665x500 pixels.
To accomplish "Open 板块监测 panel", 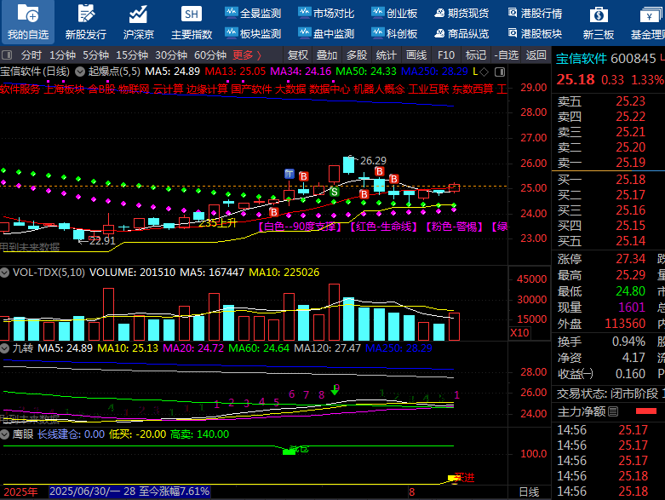I will pos(253,33).
